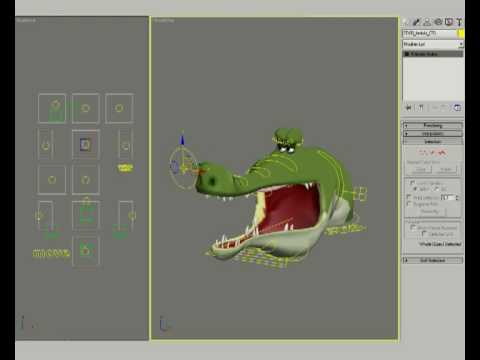The image size is (480, 360).
Task: Select the circular control at crocodile's snout
Action: (183, 169)
